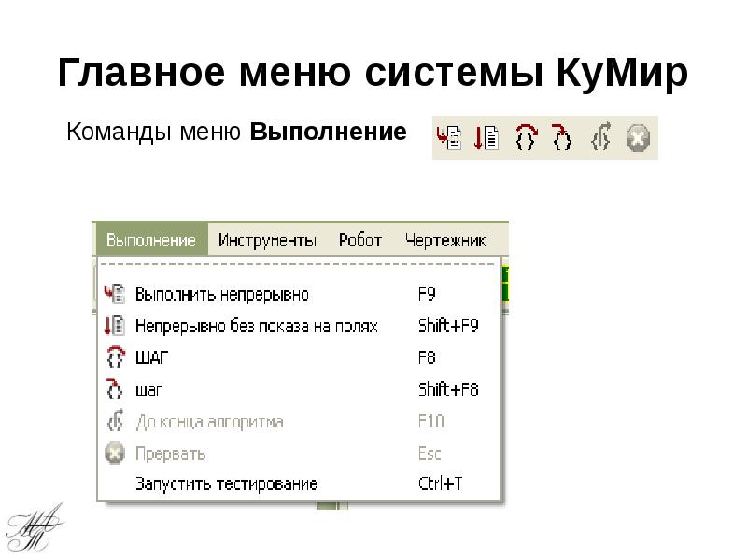The image size is (747, 560).
Task: Select the lowercase шаг menu command
Action: pyautogui.click(x=299, y=389)
